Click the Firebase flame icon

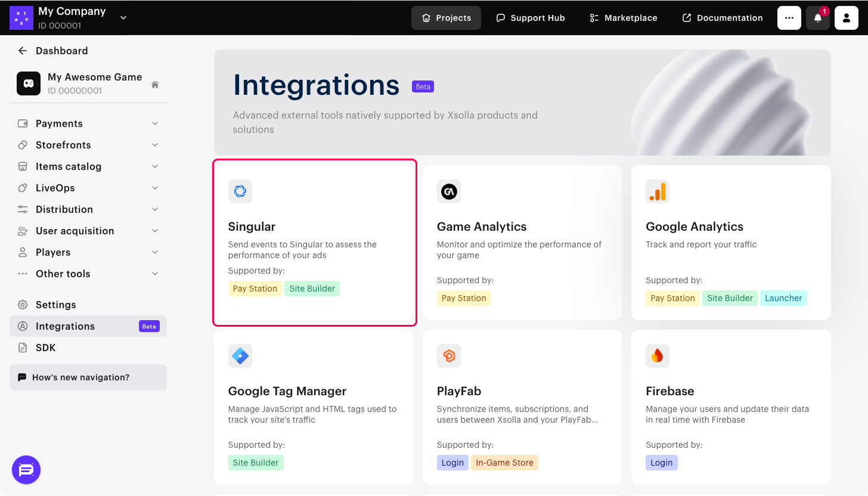tap(658, 356)
